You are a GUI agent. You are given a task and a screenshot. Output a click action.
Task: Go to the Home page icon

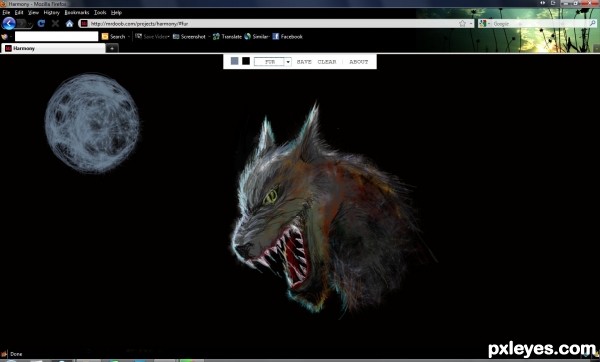[x=69, y=23]
